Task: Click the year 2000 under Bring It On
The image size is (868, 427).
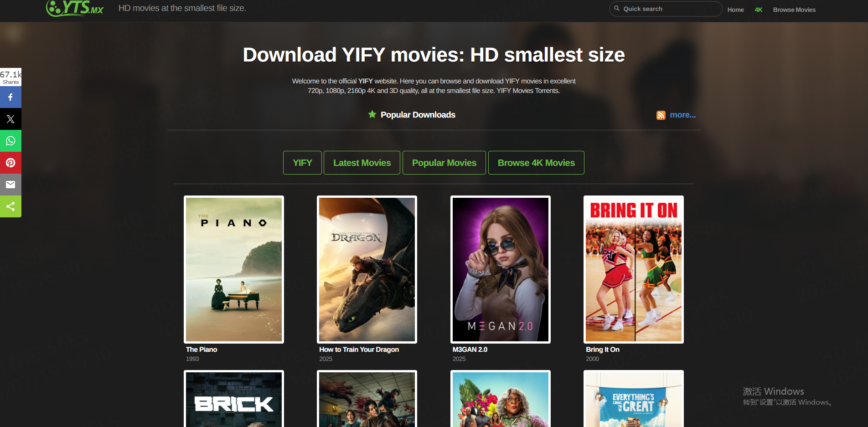Action: click(592, 359)
